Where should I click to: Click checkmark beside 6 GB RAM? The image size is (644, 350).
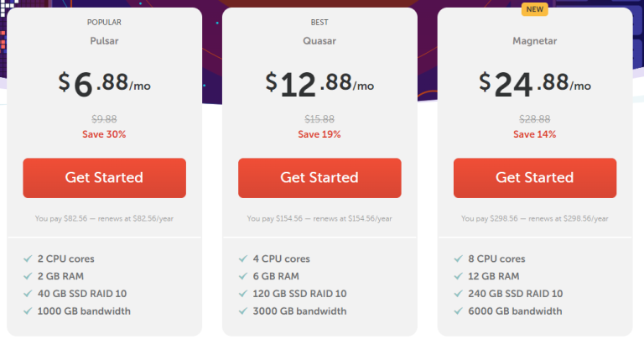pyautogui.click(x=243, y=276)
